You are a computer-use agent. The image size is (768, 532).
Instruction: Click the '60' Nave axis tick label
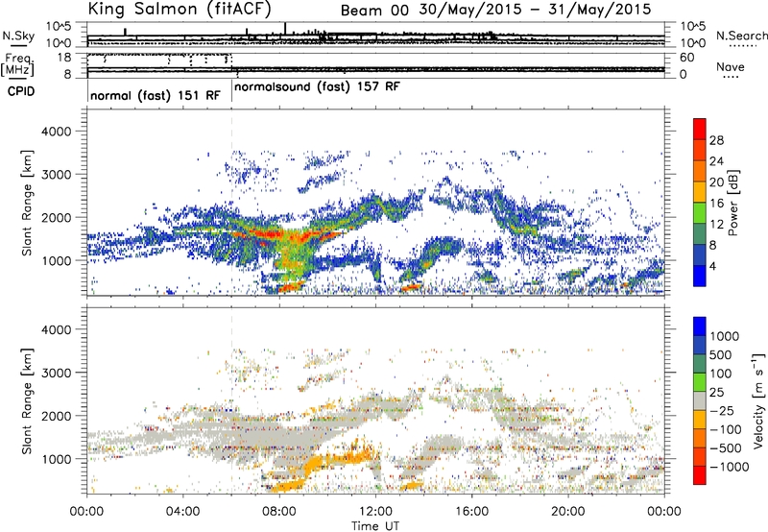coord(686,58)
